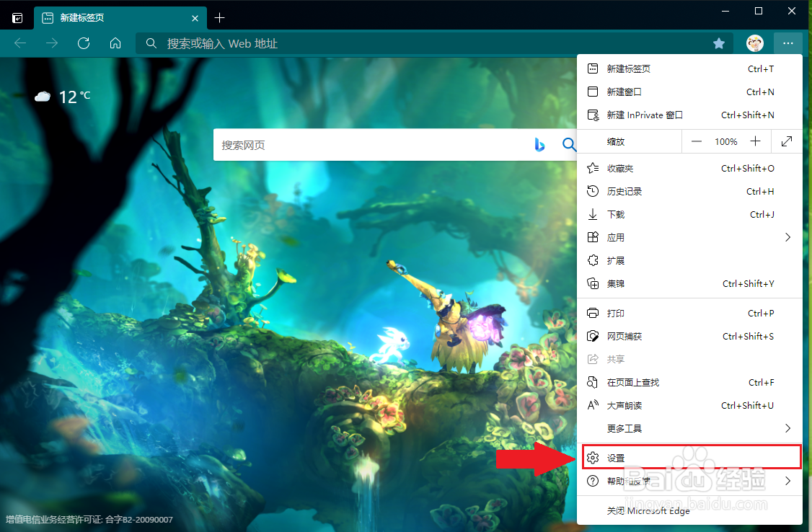Open 历史记录 from menu
This screenshot has width=812, height=532.
[x=689, y=192]
